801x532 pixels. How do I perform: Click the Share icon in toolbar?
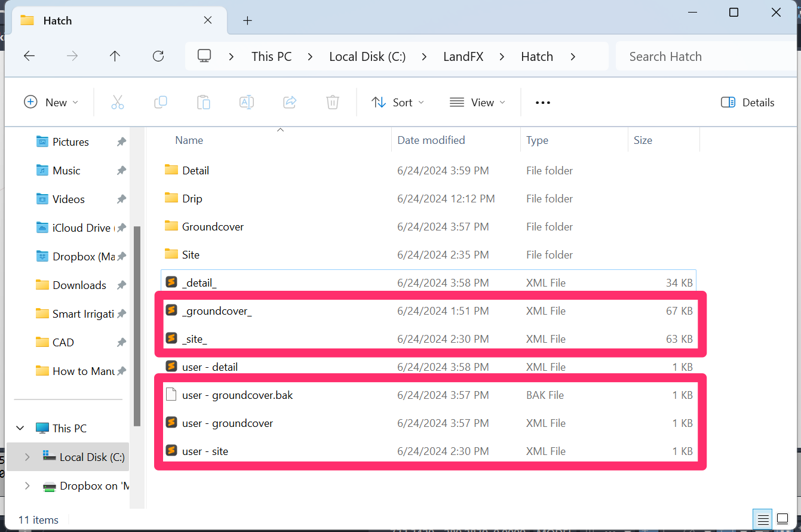tap(290, 102)
